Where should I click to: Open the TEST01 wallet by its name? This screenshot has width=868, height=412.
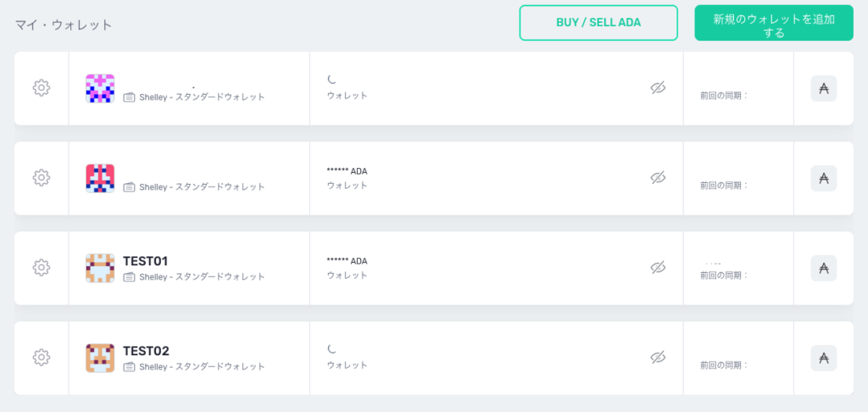[145, 260]
